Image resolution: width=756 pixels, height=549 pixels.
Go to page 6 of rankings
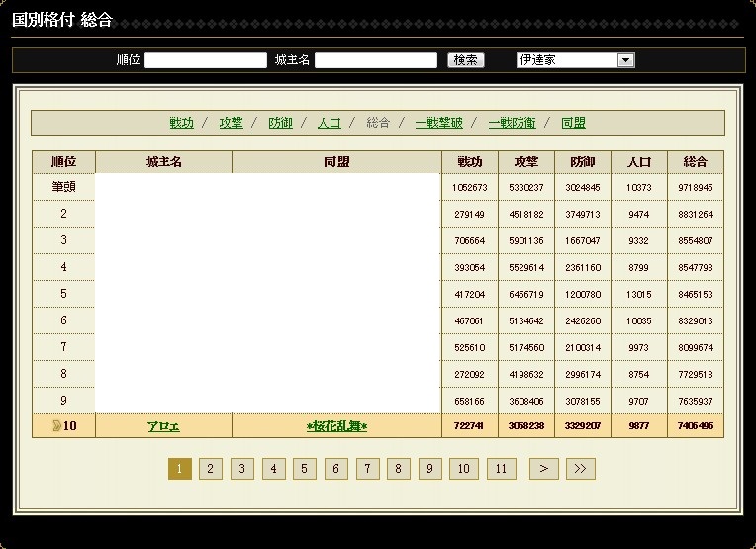[x=336, y=469]
